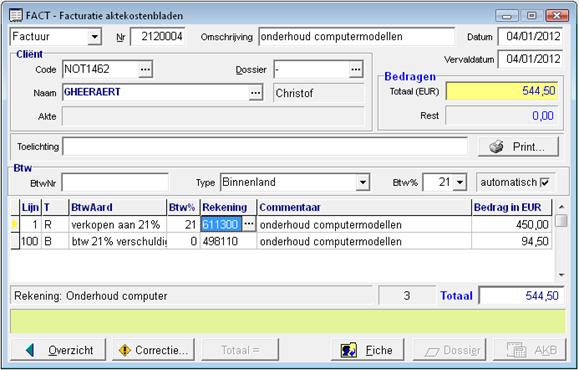Select the Bedrag cell 94,50

tap(511, 241)
